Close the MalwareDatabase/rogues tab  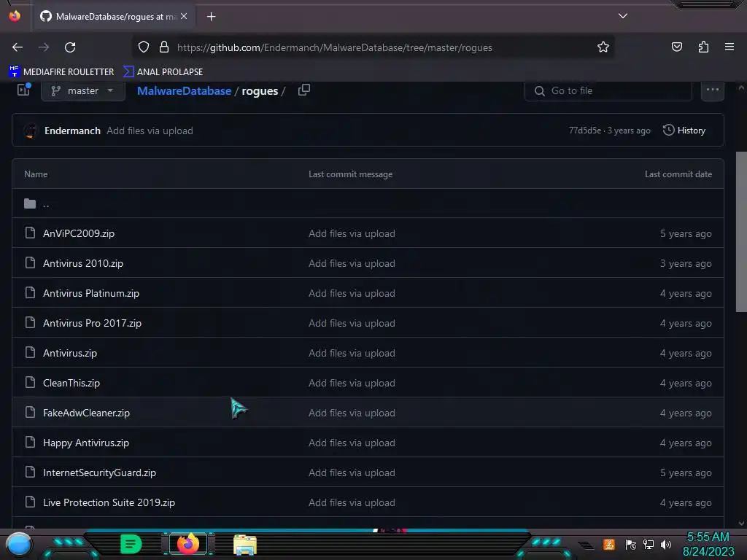pyautogui.click(x=184, y=16)
